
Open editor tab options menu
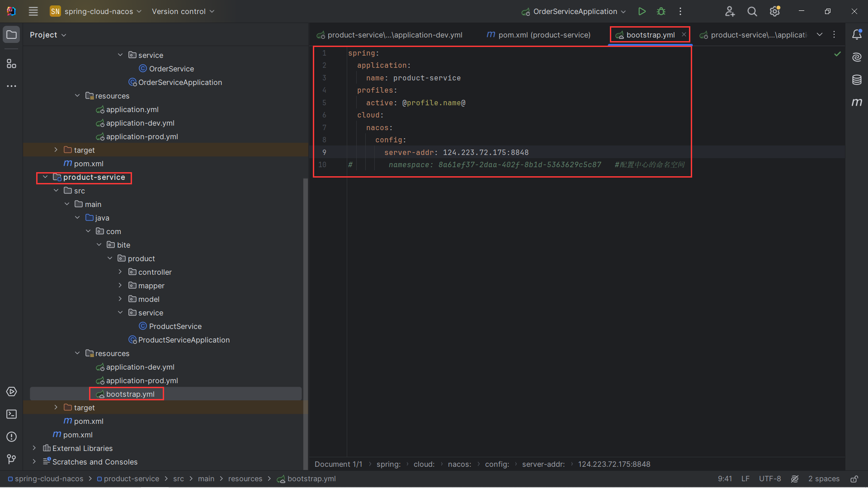point(834,34)
